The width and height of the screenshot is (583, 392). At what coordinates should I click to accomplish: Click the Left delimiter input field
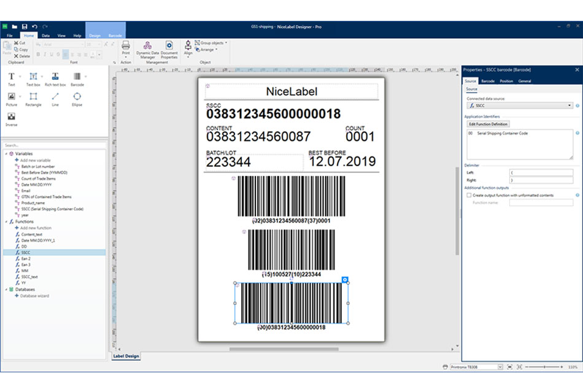[541, 172]
